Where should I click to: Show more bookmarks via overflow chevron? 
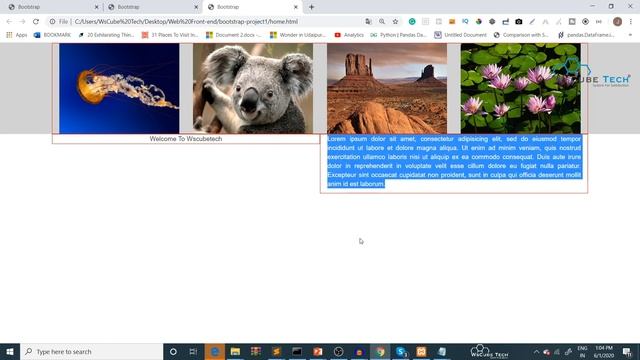point(630,35)
